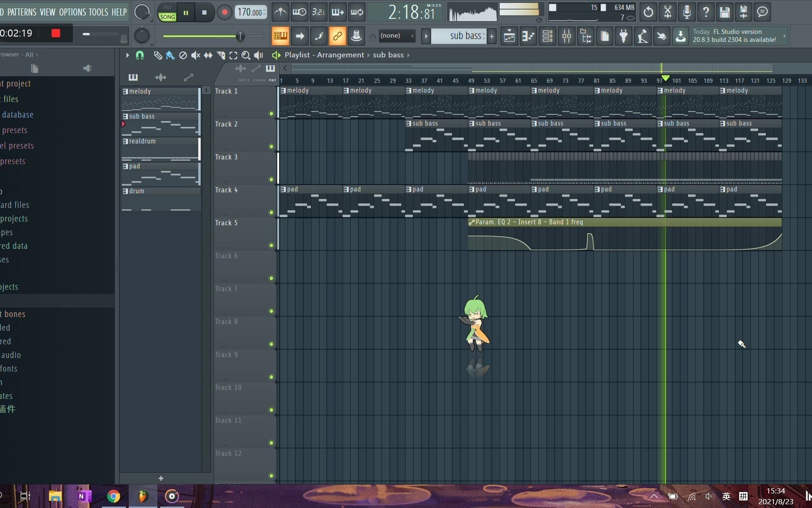812x508 pixels.
Task: Open the HELP menu
Action: [119, 12]
